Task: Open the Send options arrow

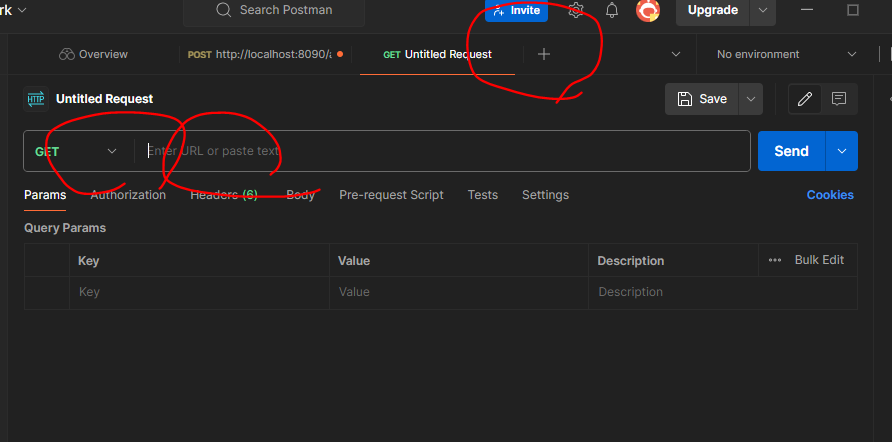Action: click(x=841, y=151)
